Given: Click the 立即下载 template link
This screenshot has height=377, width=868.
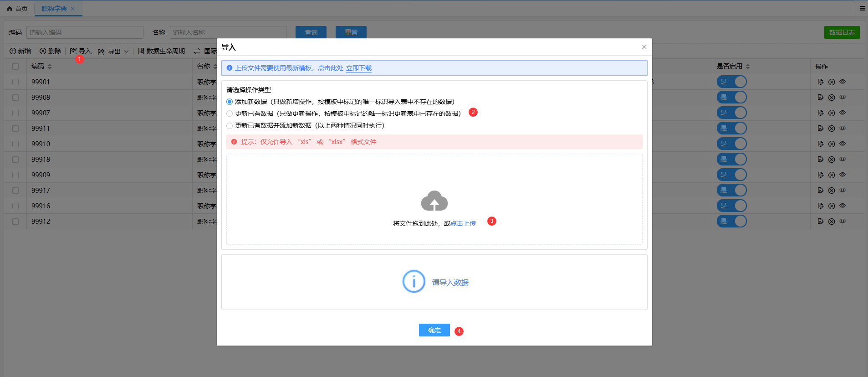Looking at the screenshot, I should point(359,68).
